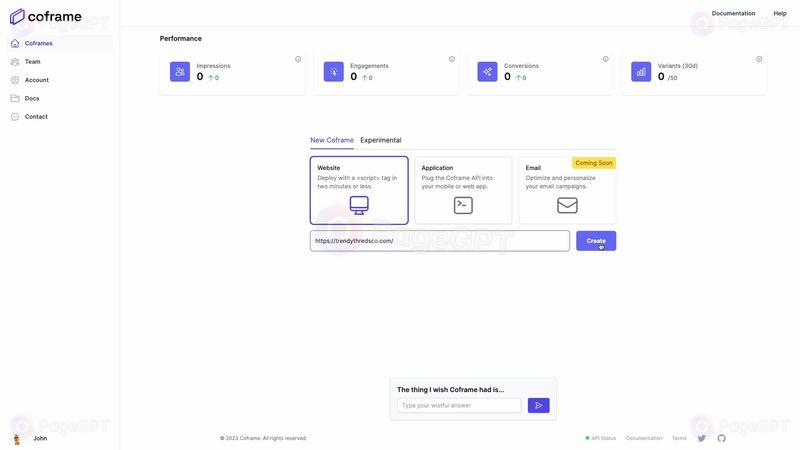800x450 pixels.
Task: Select the Application coframe option
Action: [463, 190]
